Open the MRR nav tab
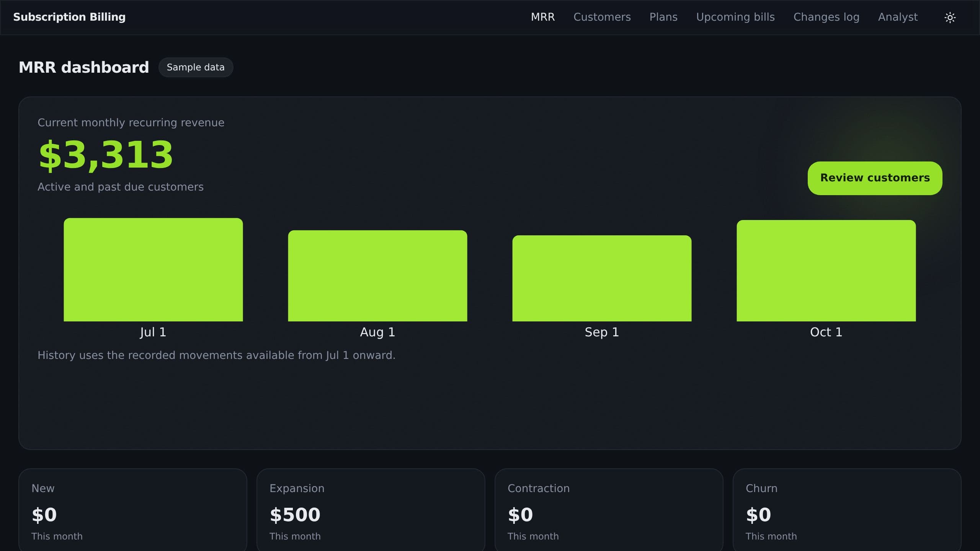 [542, 17]
